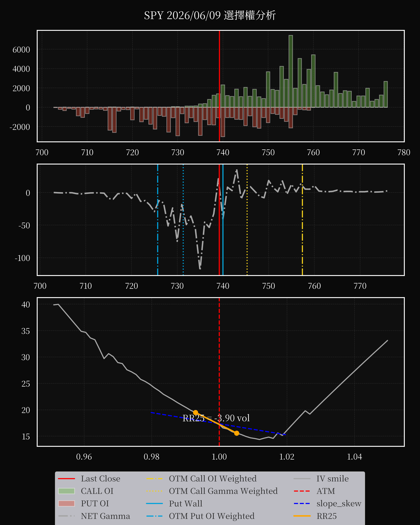Click the IV smile legend label
Viewport: 420px width, 525px height.
[x=333, y=478]
